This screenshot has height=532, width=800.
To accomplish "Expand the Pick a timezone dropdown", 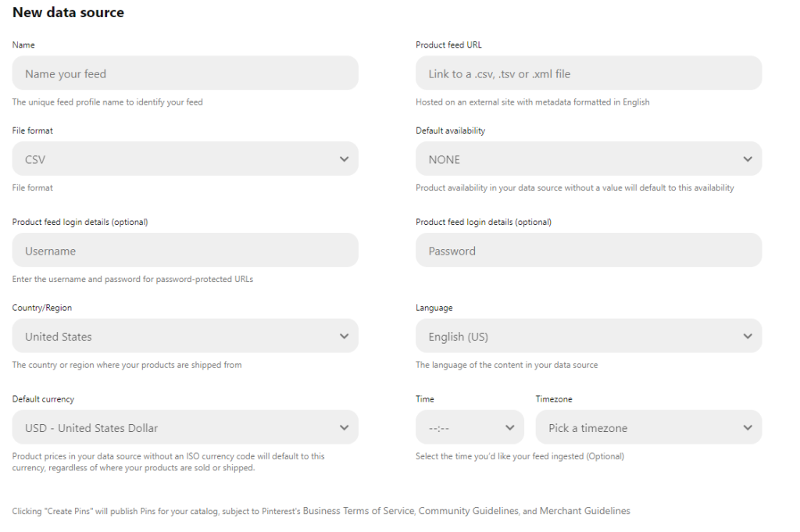I will pos(648,428).
